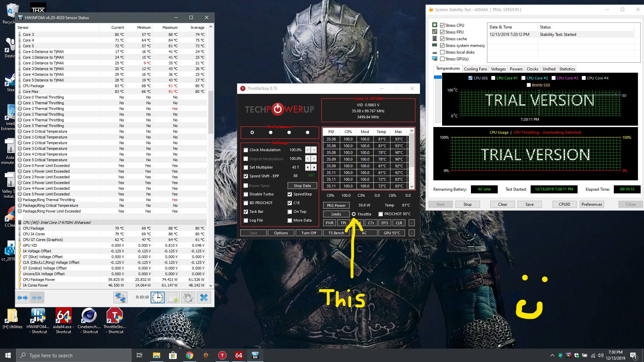Check Stress local disks option
644x362 pixels.
click(x=442, y=52)
